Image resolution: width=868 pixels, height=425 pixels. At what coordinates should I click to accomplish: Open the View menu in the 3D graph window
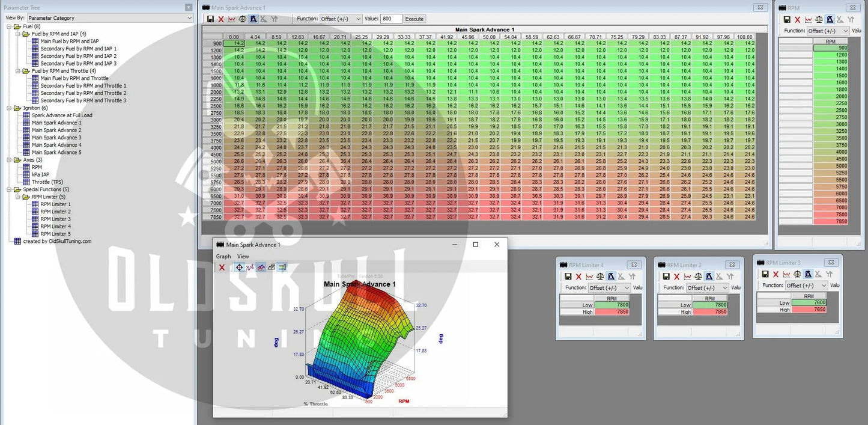coord(243,257)
